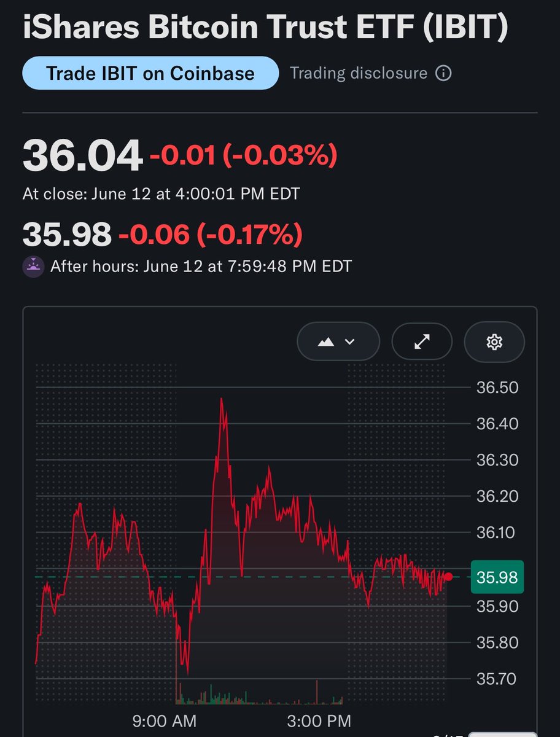This screenshot has height=737, width=560.
Task: Select the iShares Bitcoin Trust ETF (IBIT) title
Action: [265, 26]
